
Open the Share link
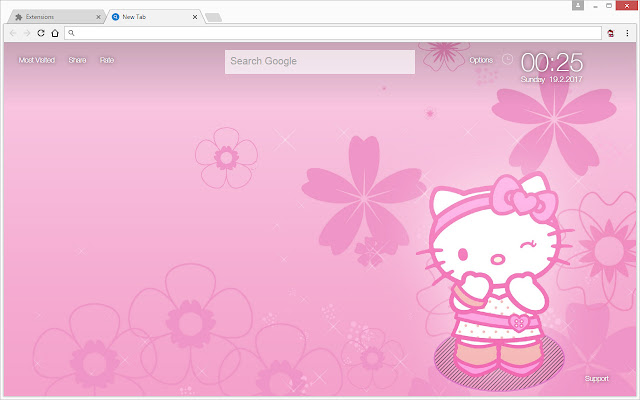[78, 60]
